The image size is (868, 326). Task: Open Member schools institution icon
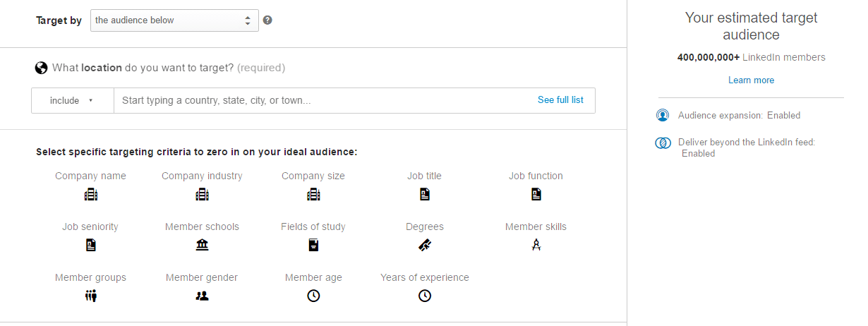(x=202, y=246)
